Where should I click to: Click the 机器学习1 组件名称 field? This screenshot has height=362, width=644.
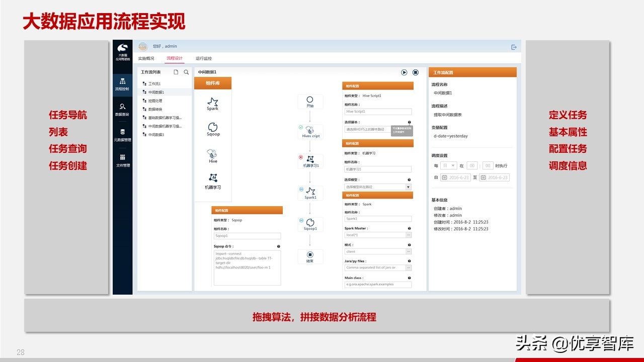[378, 169]
